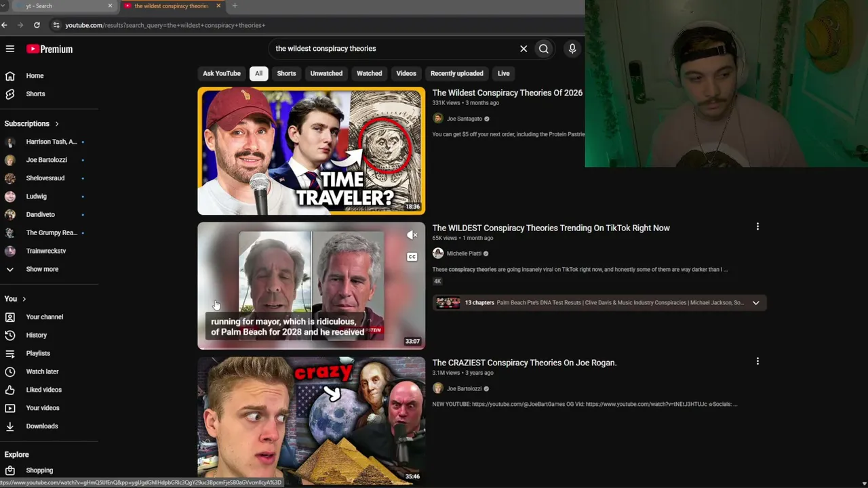868x488 pixels.
Task: Click Michelle Platti channel avatar in results
Action: coord(438,253)
